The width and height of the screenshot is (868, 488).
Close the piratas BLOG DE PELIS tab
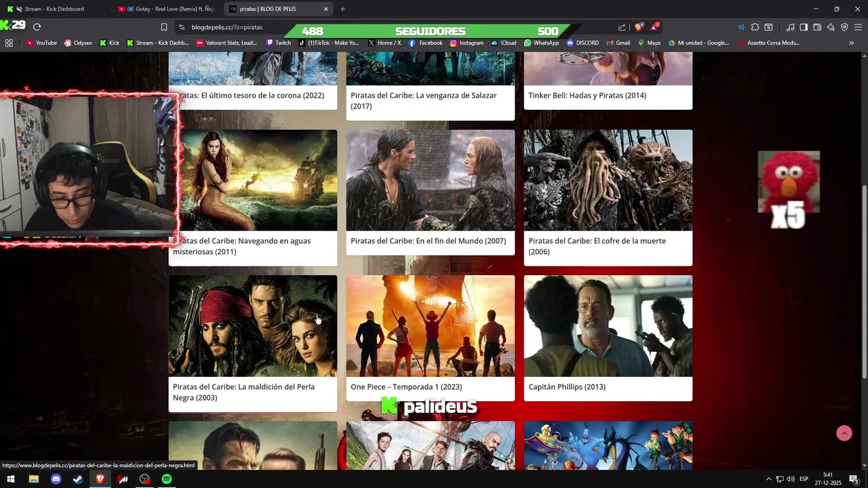coord(325,9)
